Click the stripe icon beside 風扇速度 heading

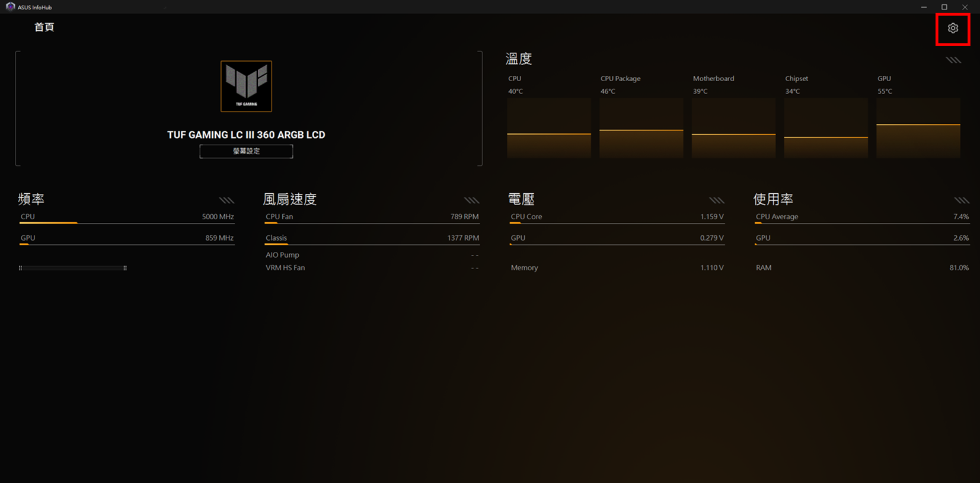pos(471,200)
